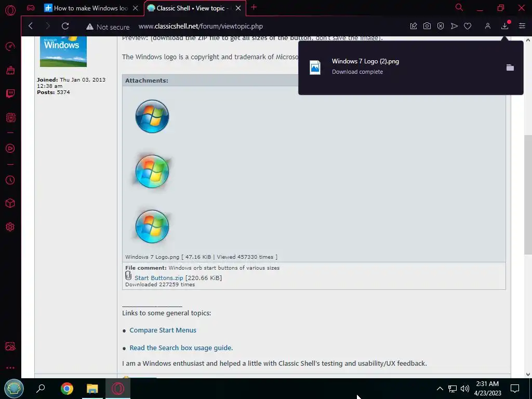The width and height of the screenshot is (532, 399).
Task: Click the Windows XP avatar image
Action: [63, 51]
